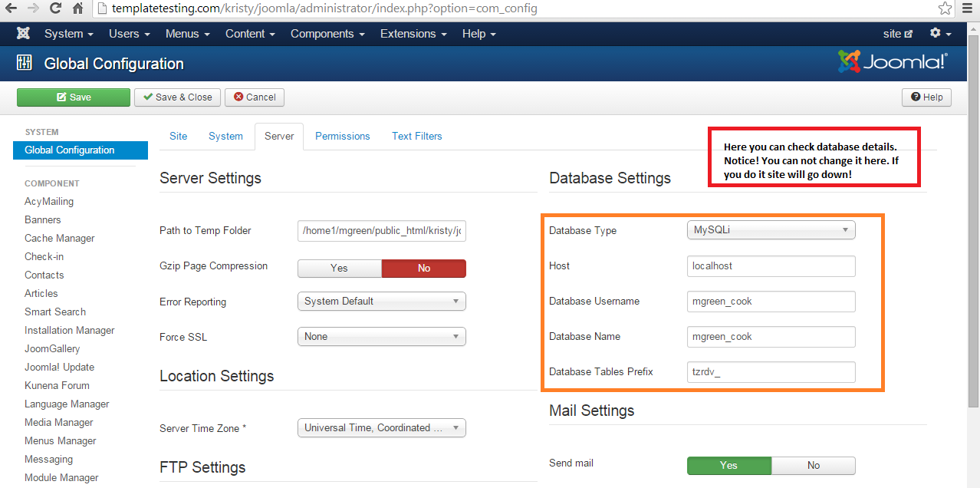
Task: Set Send mail to No
Action: (x=814, y=465)
